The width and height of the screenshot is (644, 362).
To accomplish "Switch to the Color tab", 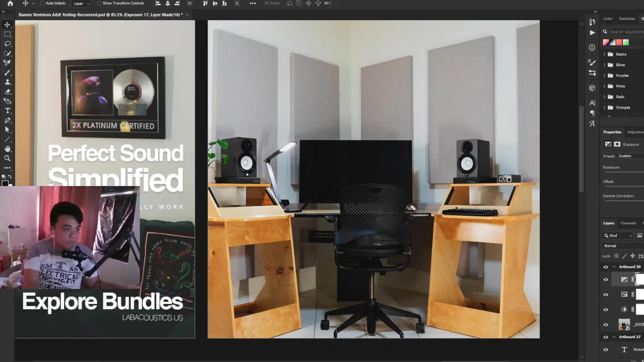I will 608,19.
